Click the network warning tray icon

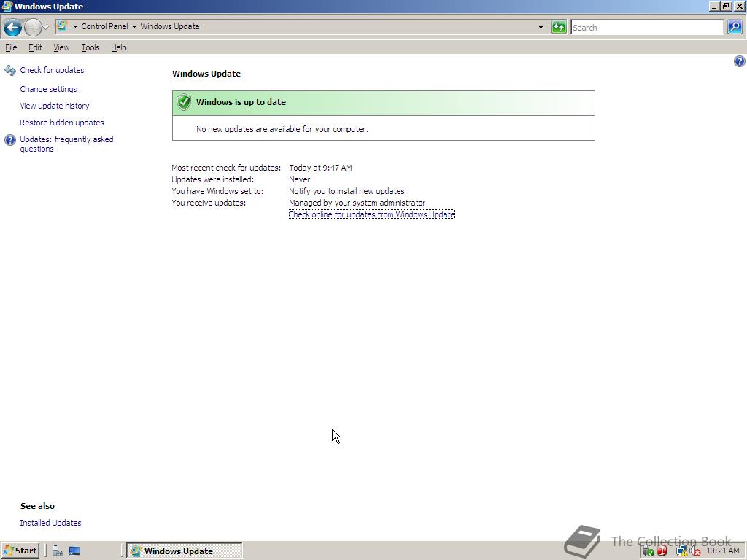[682, 551]
